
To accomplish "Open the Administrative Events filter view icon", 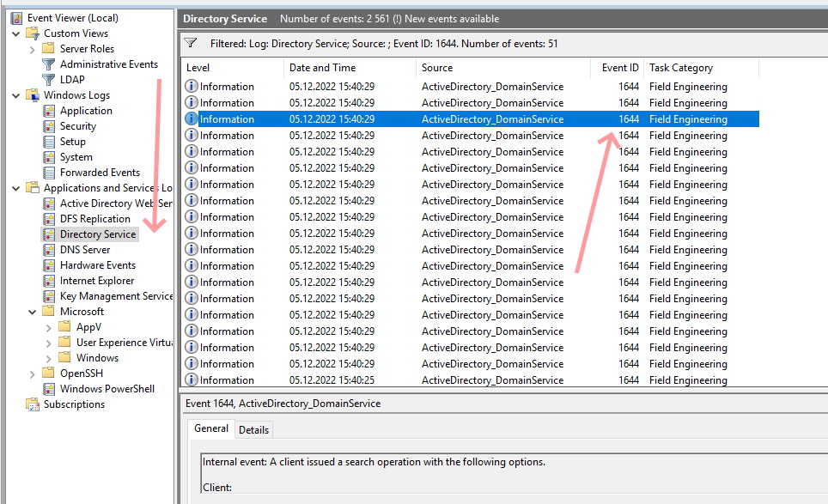I will (x=49, y=64).
